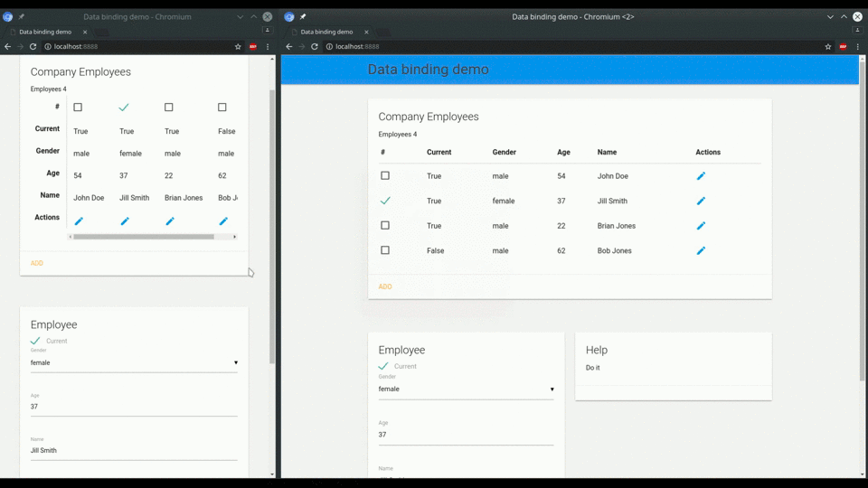The image size is (868, 488).
Task: Click the Age field in left form
Action: [134, 407]
